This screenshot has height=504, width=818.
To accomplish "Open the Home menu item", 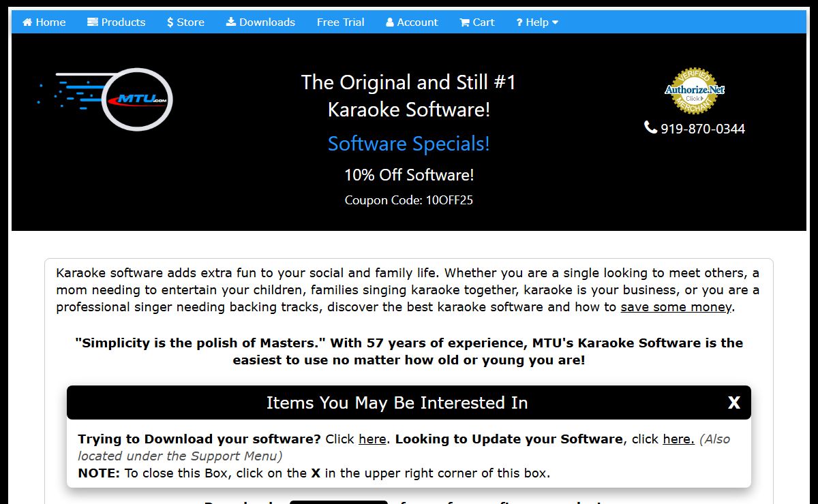I will (x=44, y=22).
